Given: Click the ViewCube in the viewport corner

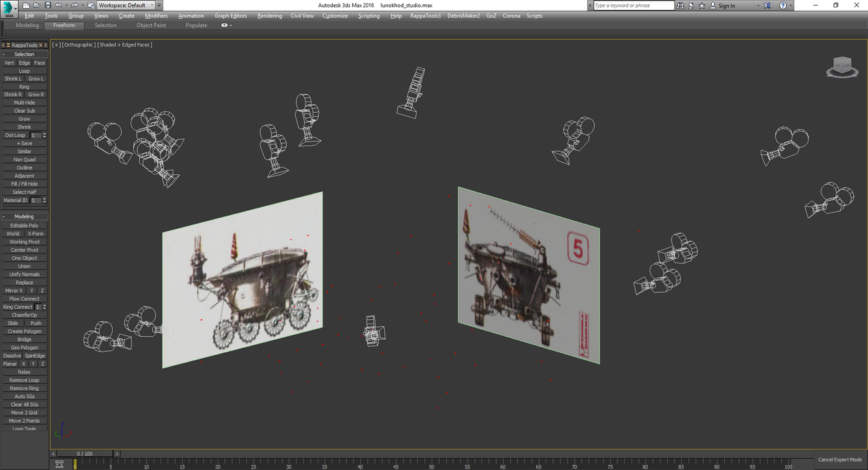Looking at the screenshot, I should point(842,66).
